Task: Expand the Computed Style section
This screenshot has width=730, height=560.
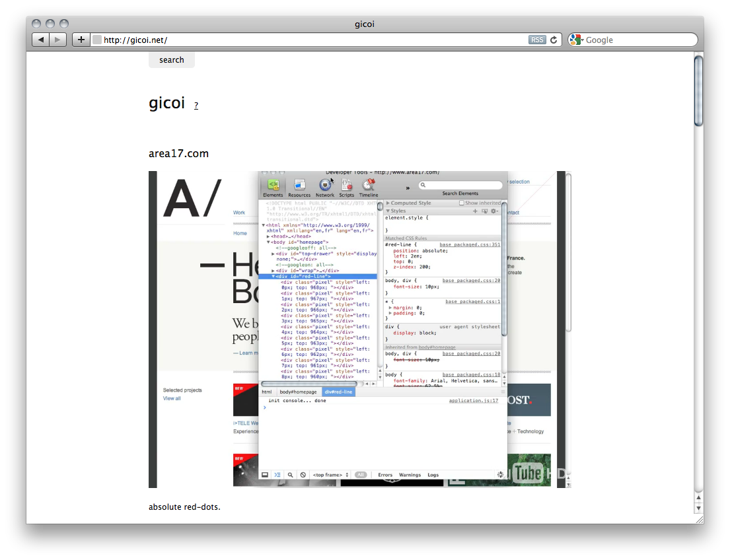Action: coord(388,203)
